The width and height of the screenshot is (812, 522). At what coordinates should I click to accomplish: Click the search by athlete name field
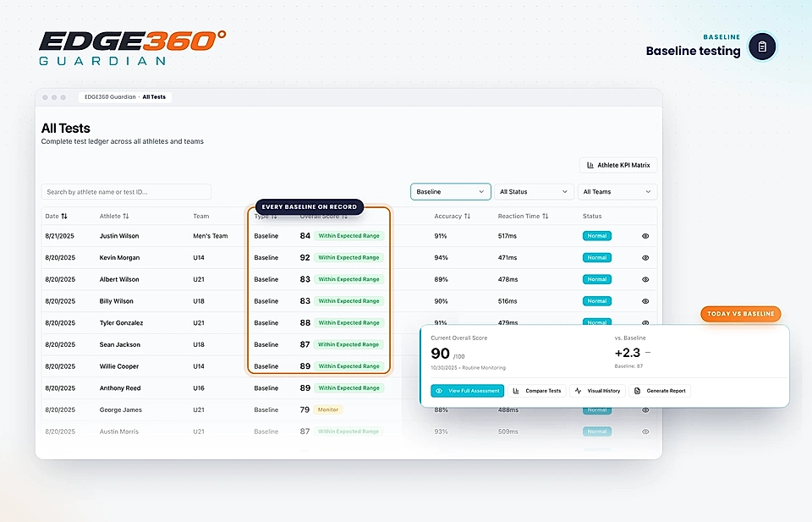(126, 191)
